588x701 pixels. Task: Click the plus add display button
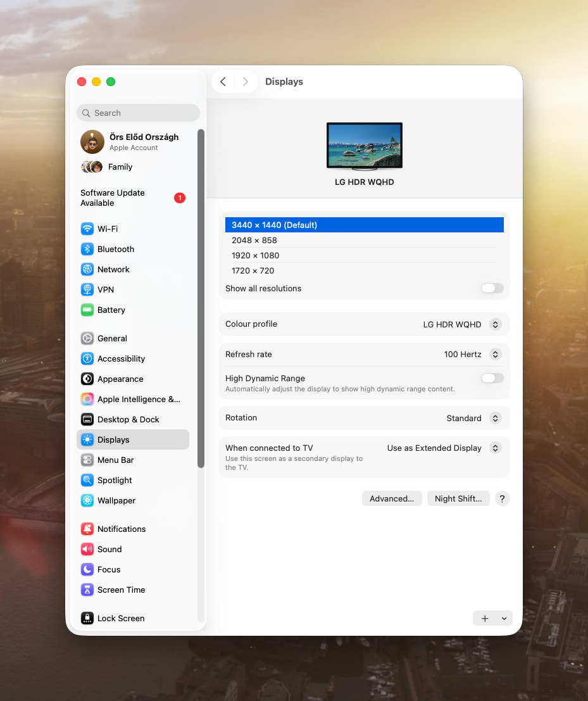485,618
